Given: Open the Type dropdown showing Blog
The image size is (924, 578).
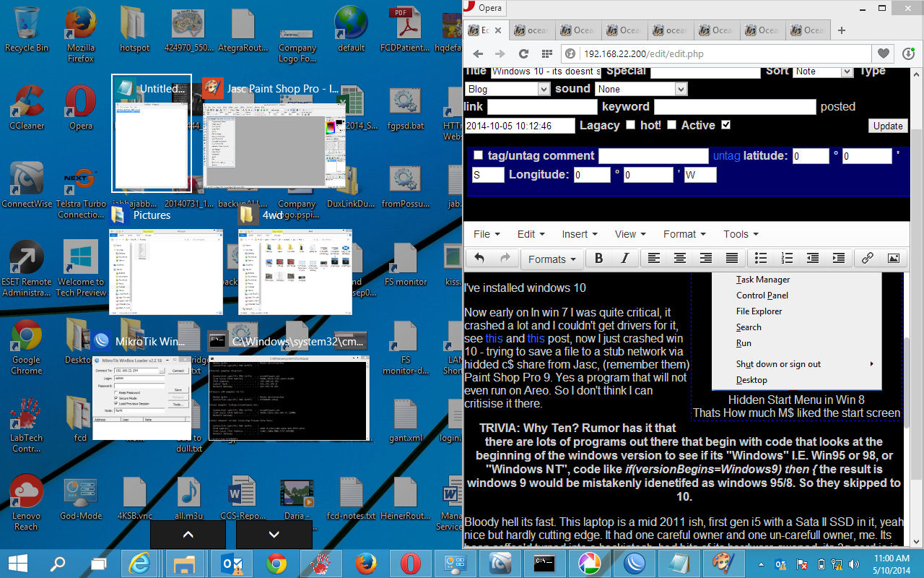Looking at the screenshot, I should pos(507,89).
